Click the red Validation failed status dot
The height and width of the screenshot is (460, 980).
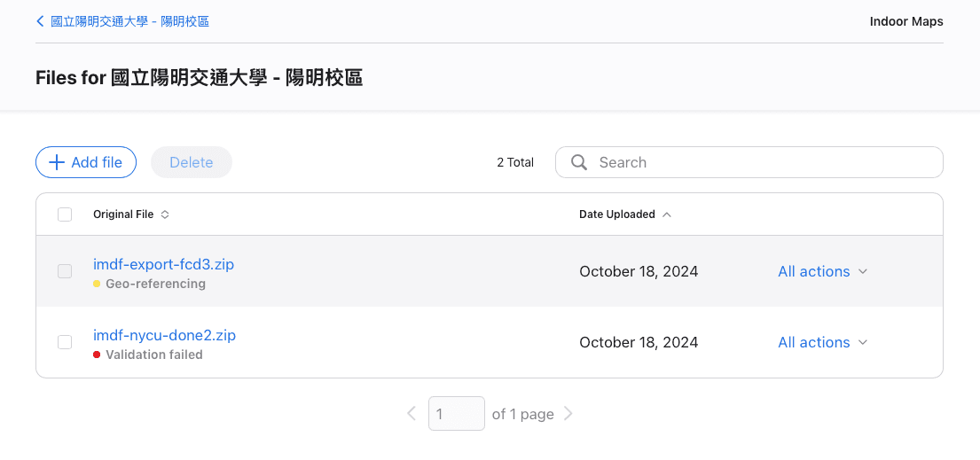tap(97, 355)
